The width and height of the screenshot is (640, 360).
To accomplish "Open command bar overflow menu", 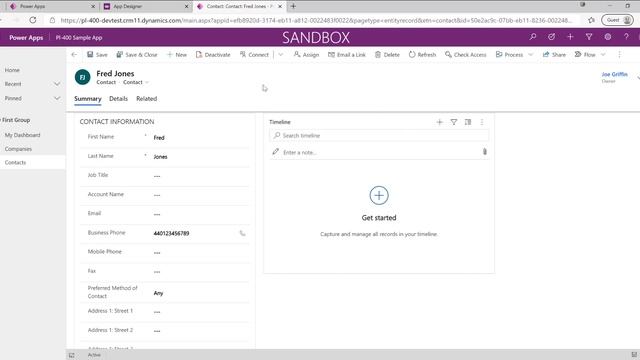I will click(x=620, y=54).
